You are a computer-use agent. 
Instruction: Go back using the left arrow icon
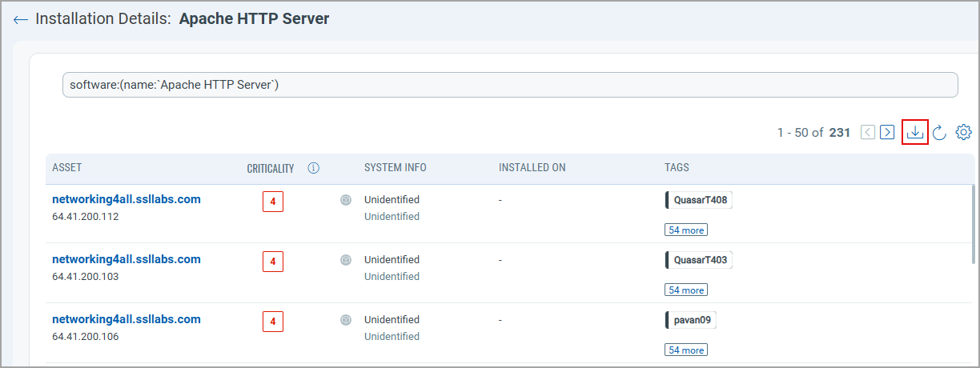click(x=21, y=19)
